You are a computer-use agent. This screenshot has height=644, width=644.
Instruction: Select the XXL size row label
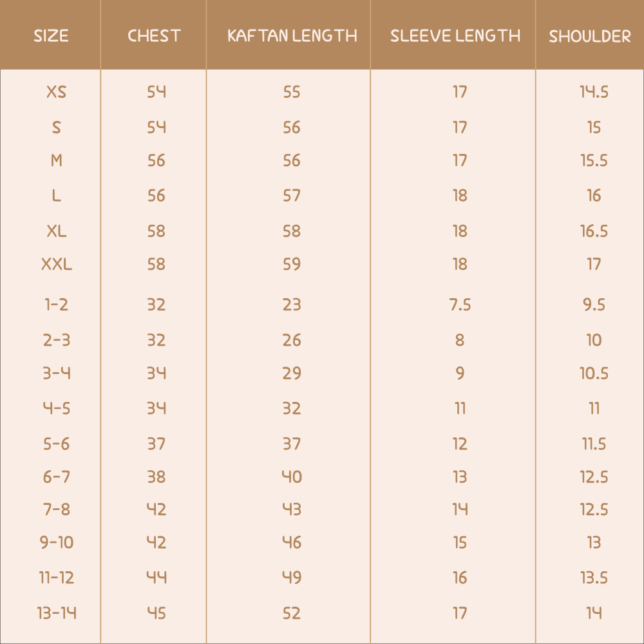[57, 264]
